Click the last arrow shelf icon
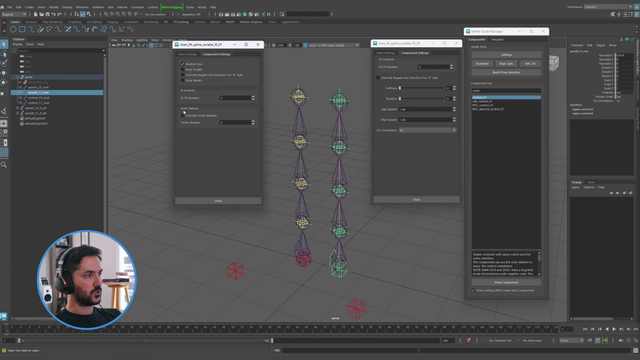Screen dimensions: 640x360 pyautogui.click(x=131, y=29)
